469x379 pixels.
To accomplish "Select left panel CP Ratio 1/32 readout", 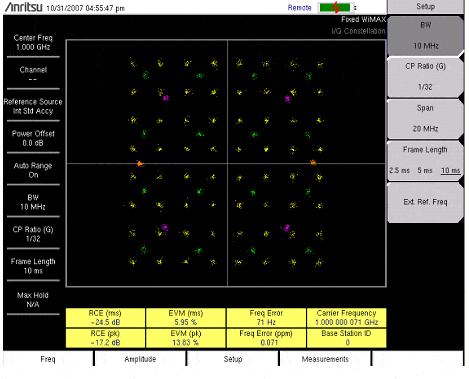I will (x=33, y=234).
